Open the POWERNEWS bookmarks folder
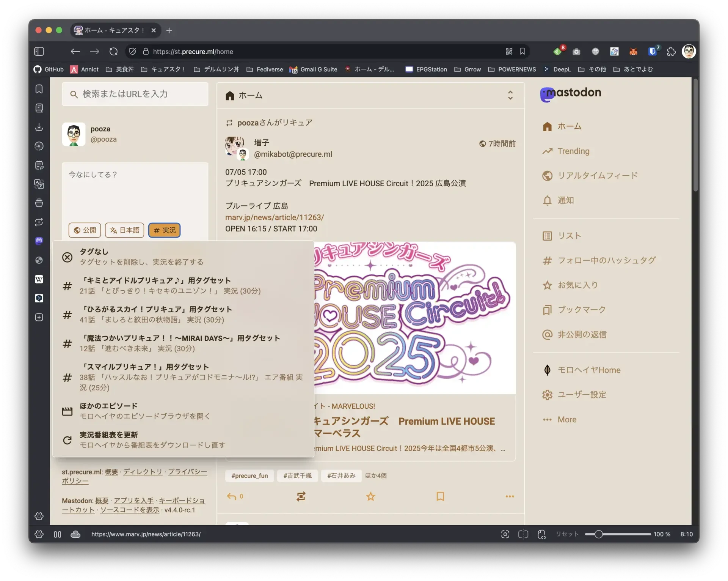Image resolution: width=728 pixels, height=581 pixels. [x=512, y=69]
